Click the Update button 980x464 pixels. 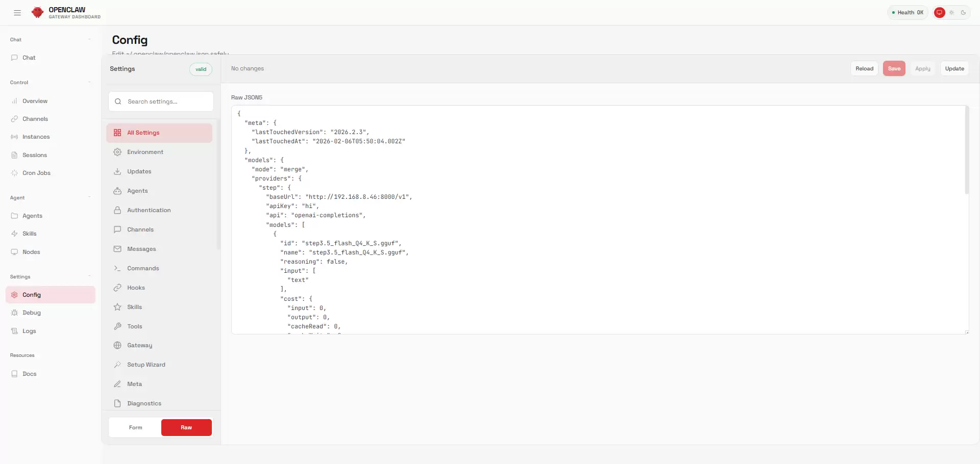pos(954,69)
